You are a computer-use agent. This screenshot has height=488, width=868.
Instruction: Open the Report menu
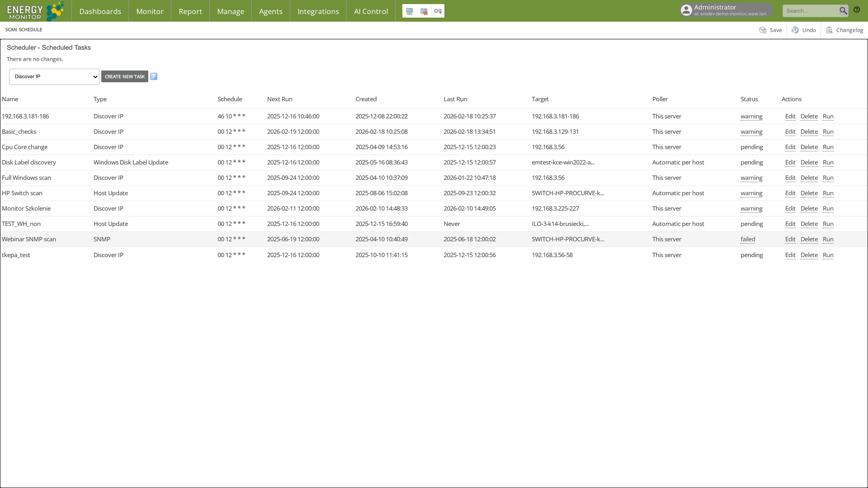tap(190, 11)
